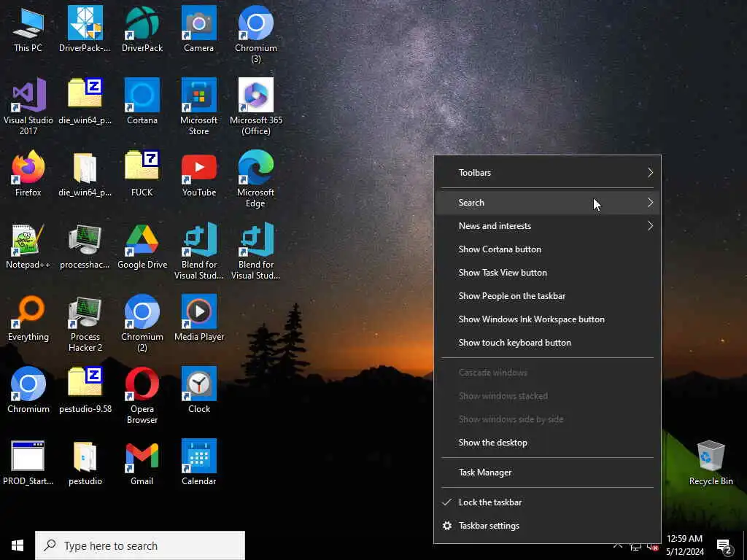The image size is (747, 560).
Task: Select the DriverPack globe shortcut
Action: pyautogui.click(x=142, y=29)
